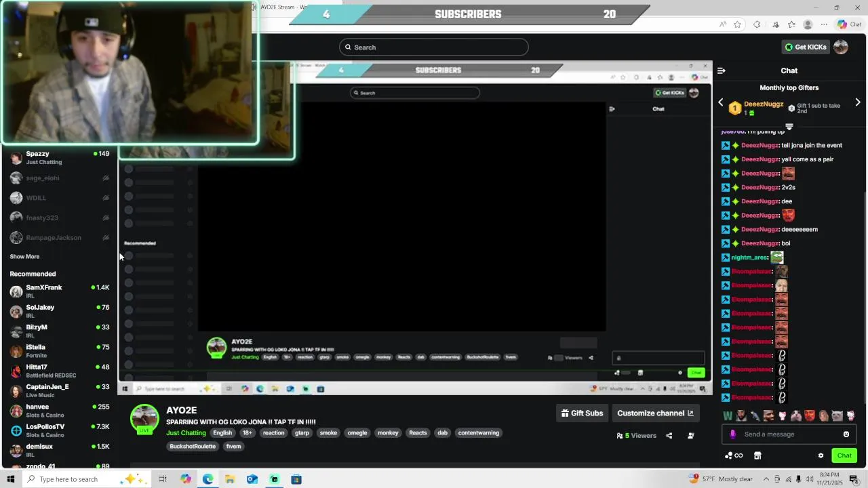Open chat settings gear icon
This screenshot has height=488, width=868.
(821, 455)
